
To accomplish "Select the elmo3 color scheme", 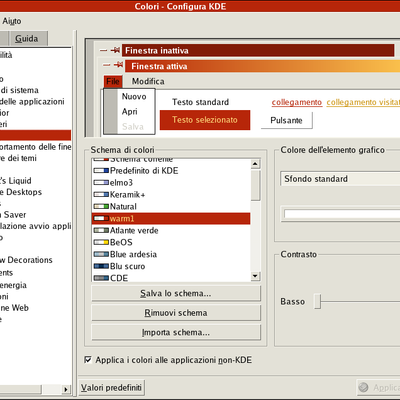I will (x=171, y=183).
